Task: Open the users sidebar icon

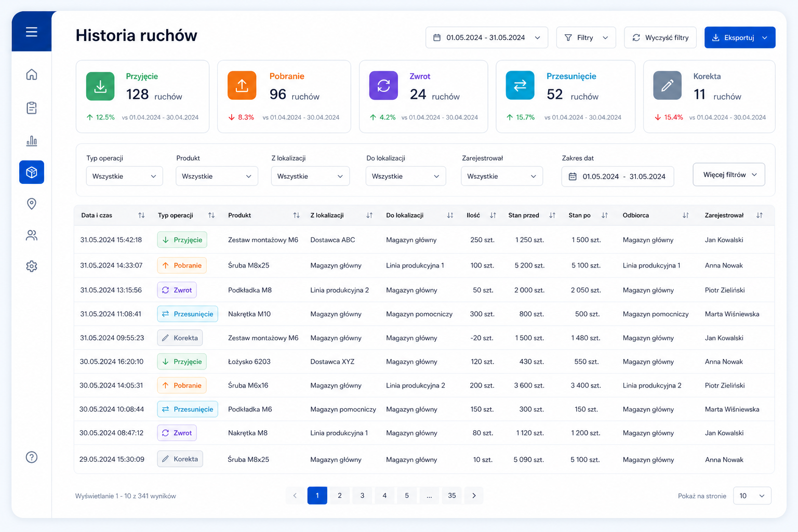Action: [x=32, y=235]
